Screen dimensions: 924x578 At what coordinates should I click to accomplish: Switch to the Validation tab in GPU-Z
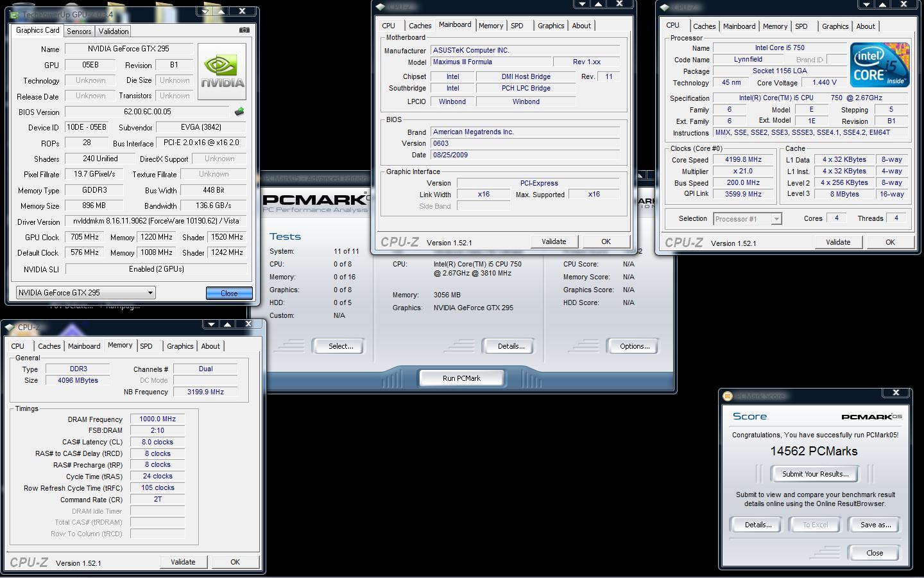114,31
